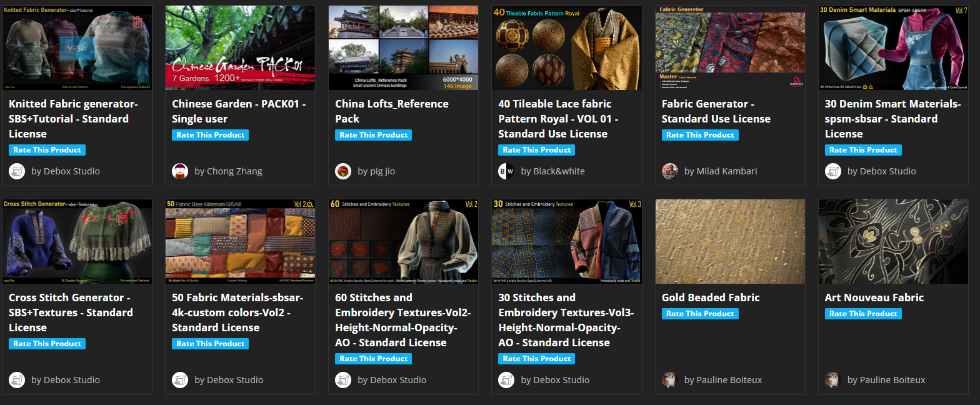Click Debox Studio avatar under Cross Stitch Generator
This screenshot has width=980, height=405.
17,380
